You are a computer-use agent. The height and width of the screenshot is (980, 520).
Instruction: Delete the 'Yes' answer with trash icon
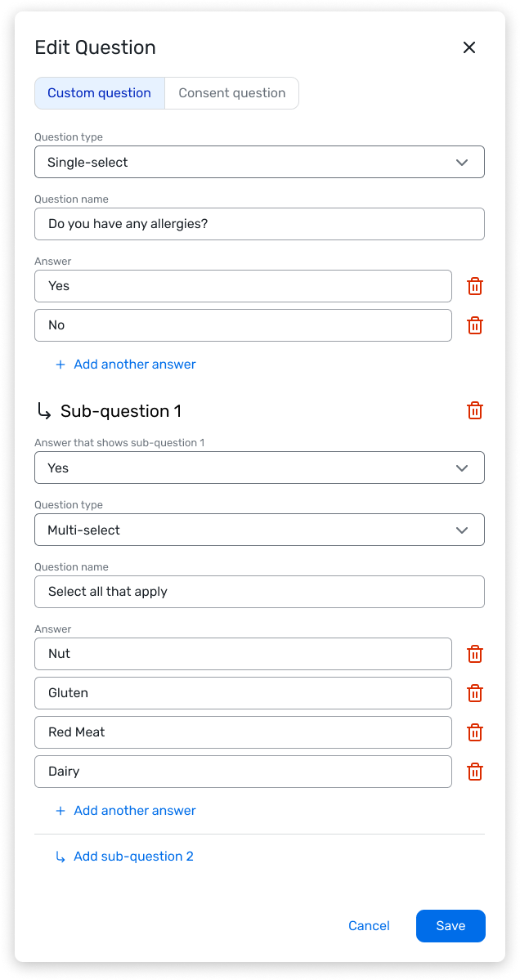[475, 286]
